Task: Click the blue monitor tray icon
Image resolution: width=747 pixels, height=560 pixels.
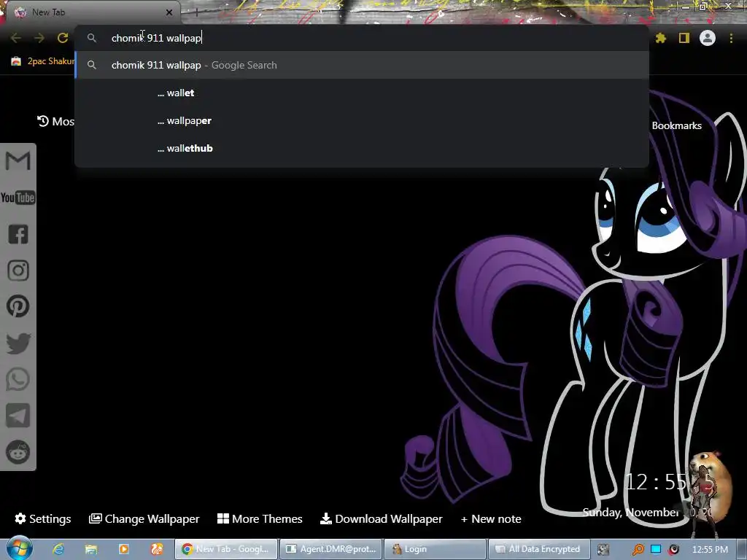Action: click(656, 549)
